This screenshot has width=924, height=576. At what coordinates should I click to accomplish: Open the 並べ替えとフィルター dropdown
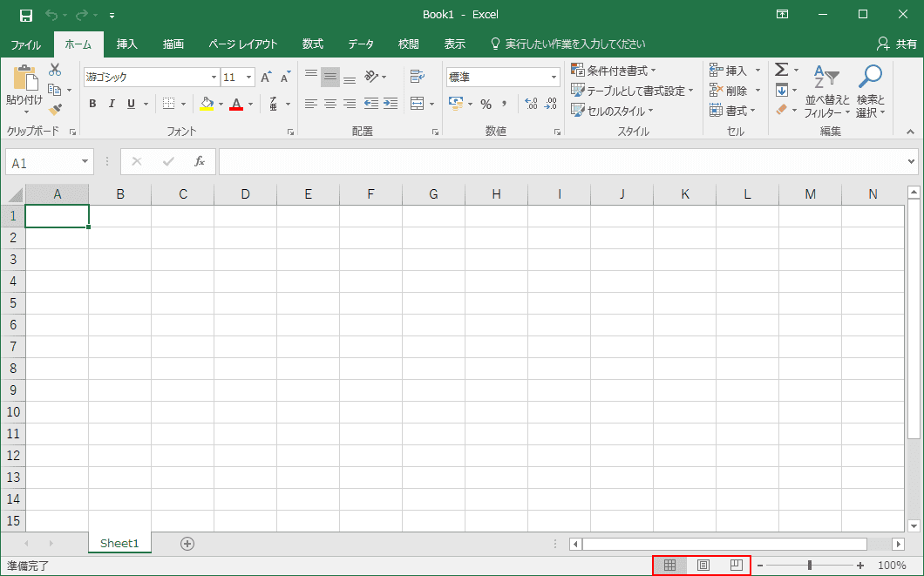(x=827, y=91)
